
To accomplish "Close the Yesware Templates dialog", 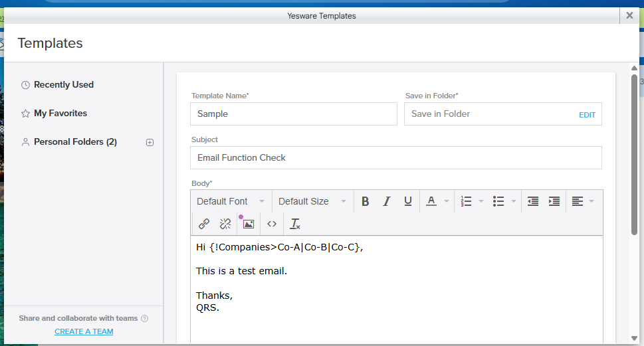I will tap(629, 15).
